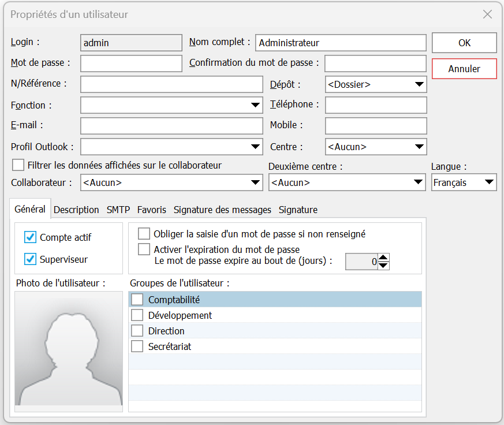The image size is (504, 425).
Task: Open the Langue dropdown showing Français
Action: (489, 182)
